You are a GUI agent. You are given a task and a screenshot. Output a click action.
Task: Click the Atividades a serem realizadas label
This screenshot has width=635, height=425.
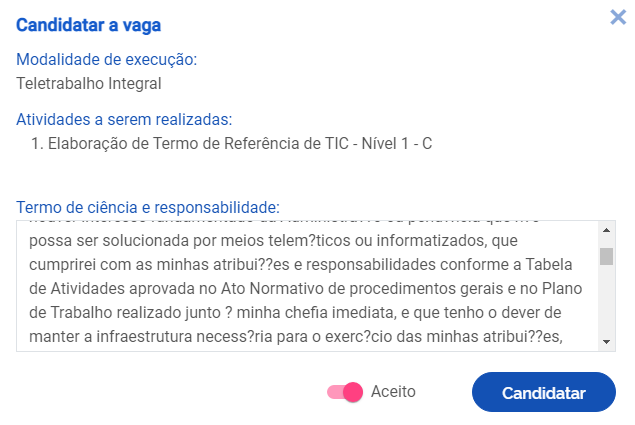[124, 120]
